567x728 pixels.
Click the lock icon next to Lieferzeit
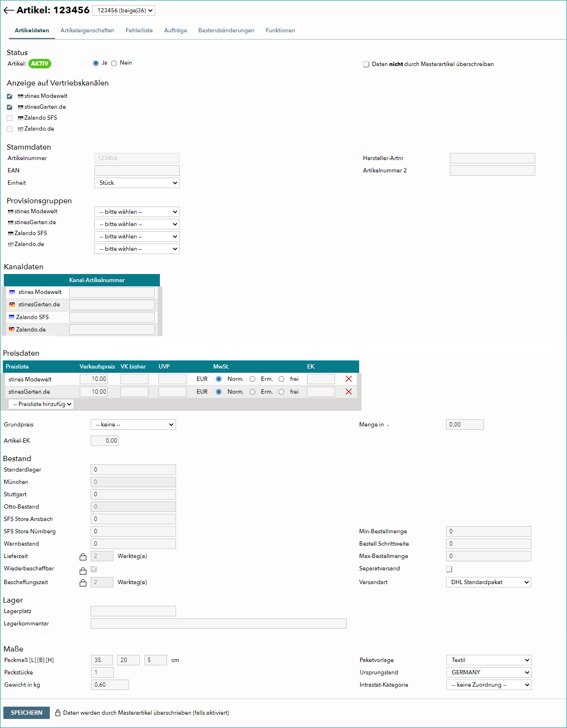[83, 557]
